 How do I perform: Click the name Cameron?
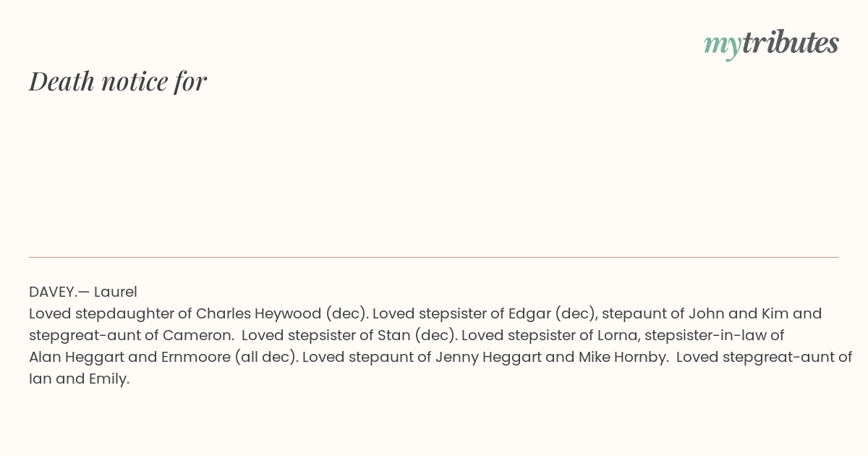point(196,335)
